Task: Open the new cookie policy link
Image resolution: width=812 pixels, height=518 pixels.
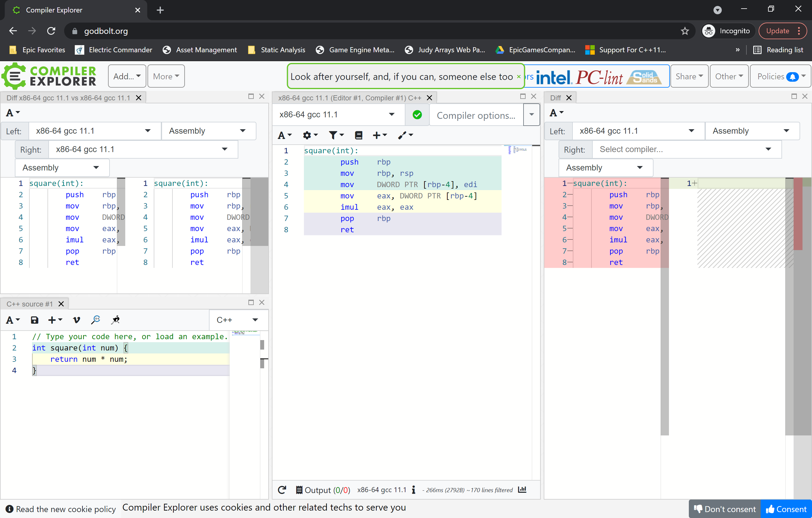Action: [x=66, y=509]
